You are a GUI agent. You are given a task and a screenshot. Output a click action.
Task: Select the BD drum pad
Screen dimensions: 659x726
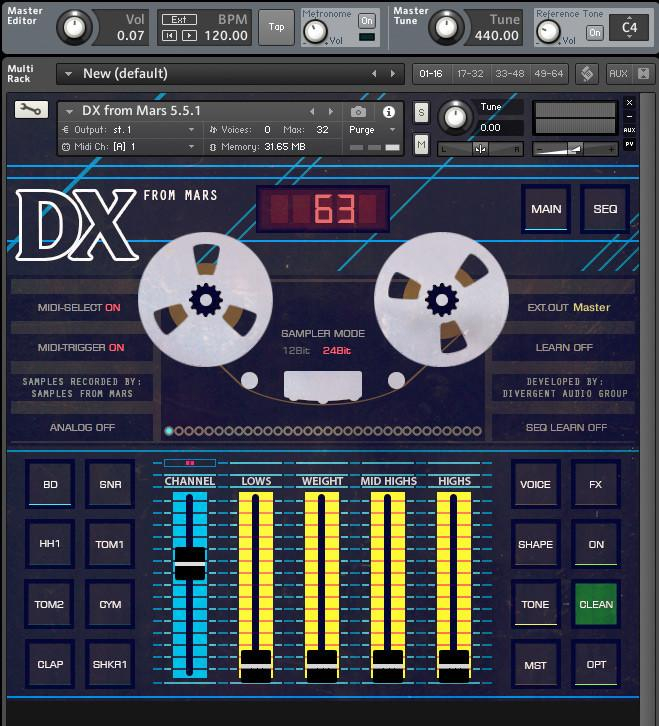(50, 485)
